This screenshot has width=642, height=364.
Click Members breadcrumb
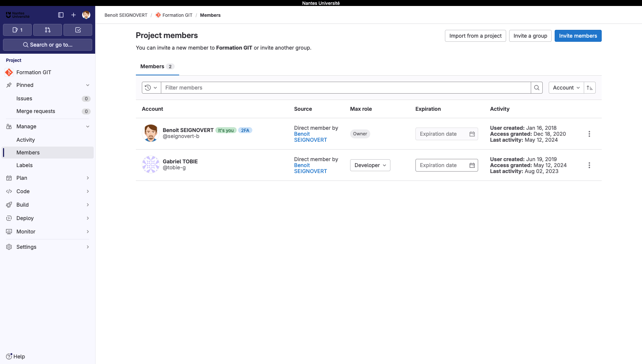point(210,15)
